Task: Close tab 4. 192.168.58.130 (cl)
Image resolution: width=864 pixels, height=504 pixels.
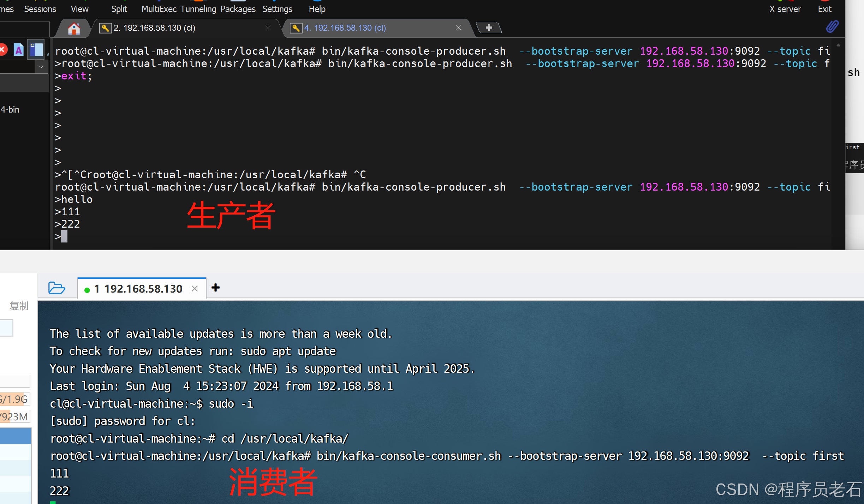Action: pos(459,28)
